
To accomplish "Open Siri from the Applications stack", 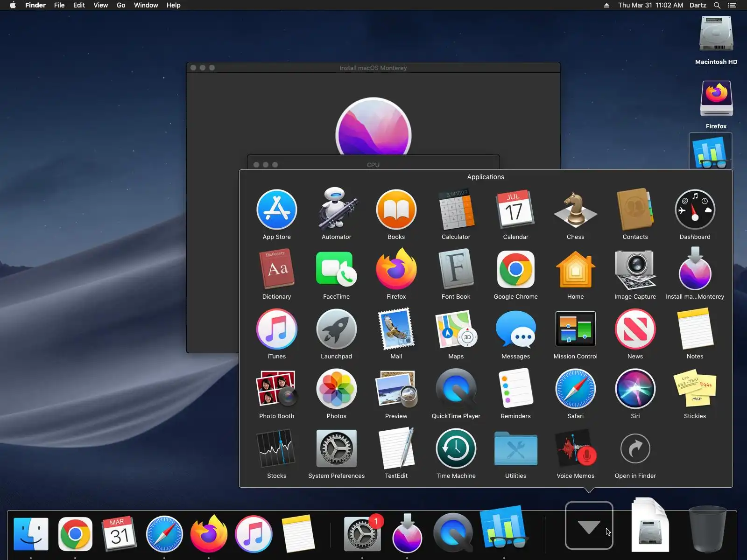I will pyautogui.click(x=635, y=389).
